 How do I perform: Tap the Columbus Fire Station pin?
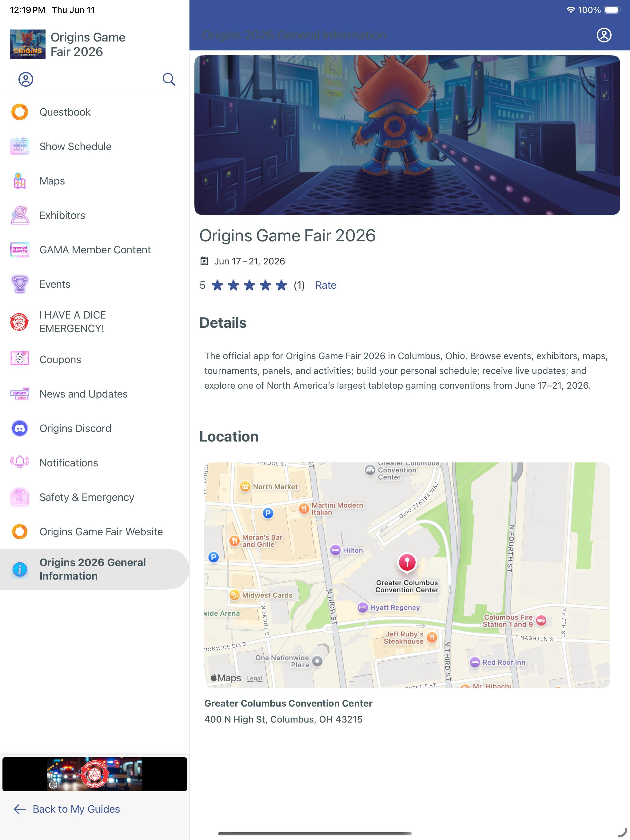(x=541, y=620)
